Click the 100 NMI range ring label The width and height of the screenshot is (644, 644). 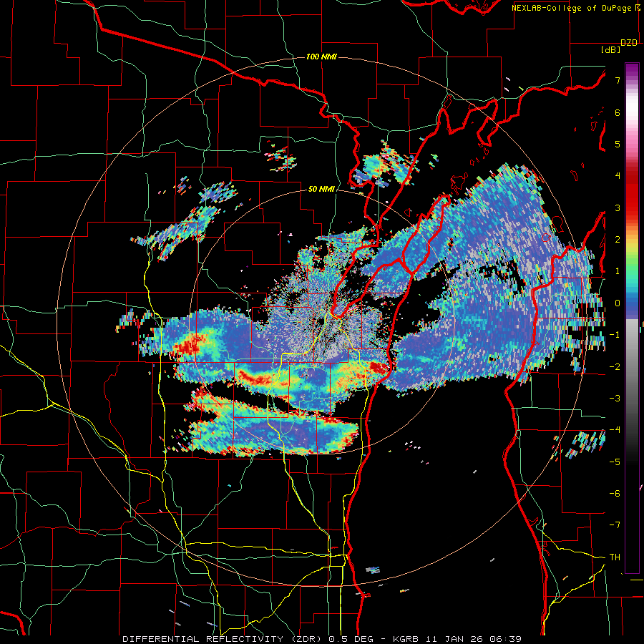(321, 57)
